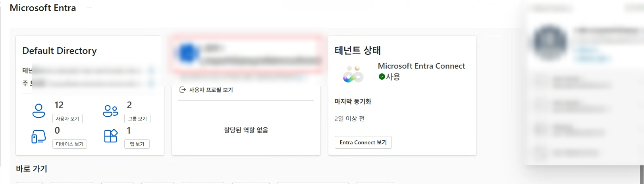The height and width of the screenshot is (184, 644).
Task: Click the users icon next to 12
Action: pos(39,111)
